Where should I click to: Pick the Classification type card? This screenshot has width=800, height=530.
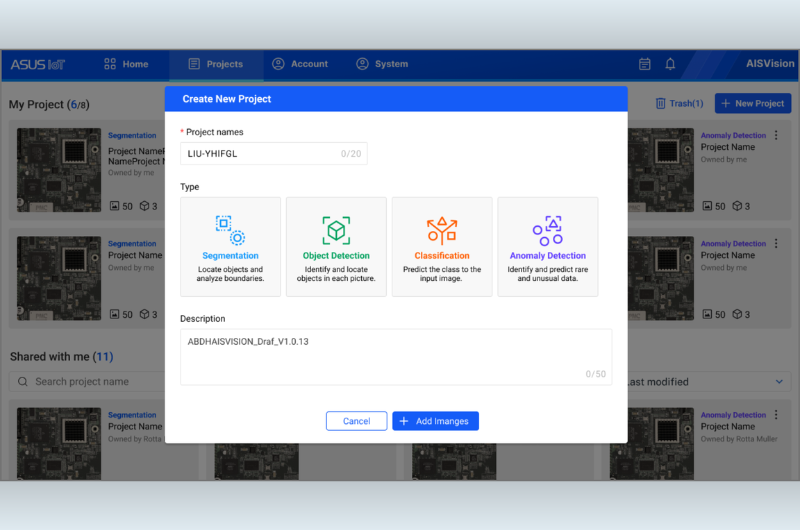click(x=442, y=246)
